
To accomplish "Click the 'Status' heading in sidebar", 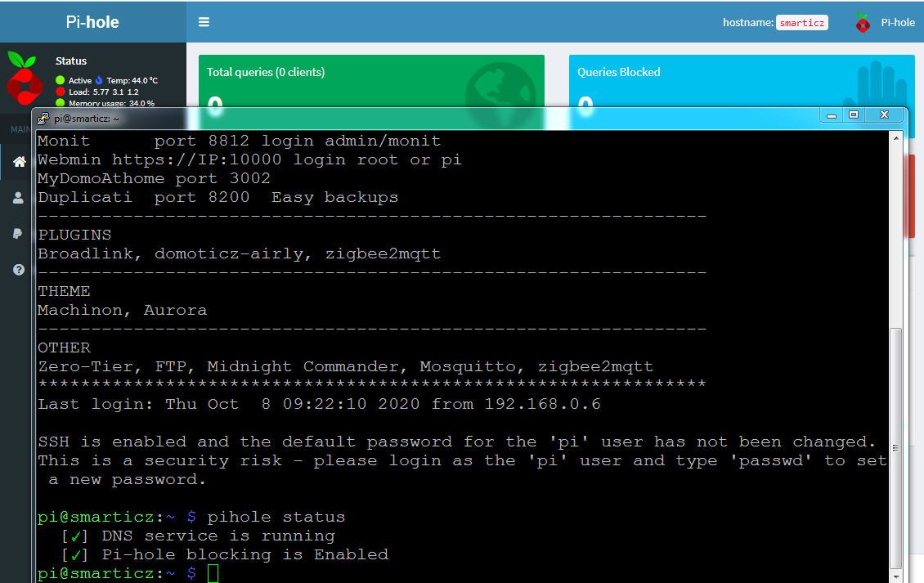I will coord(71,61).
